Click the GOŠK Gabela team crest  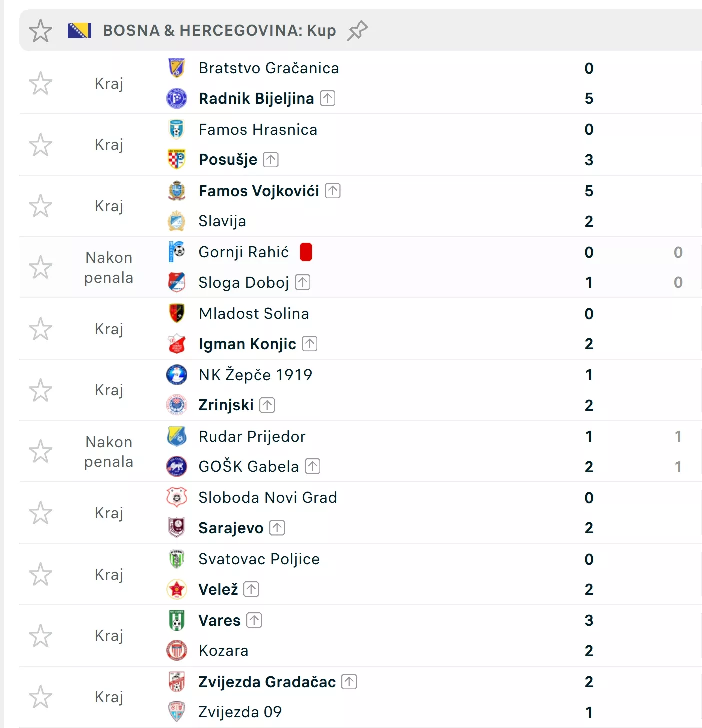176,467
